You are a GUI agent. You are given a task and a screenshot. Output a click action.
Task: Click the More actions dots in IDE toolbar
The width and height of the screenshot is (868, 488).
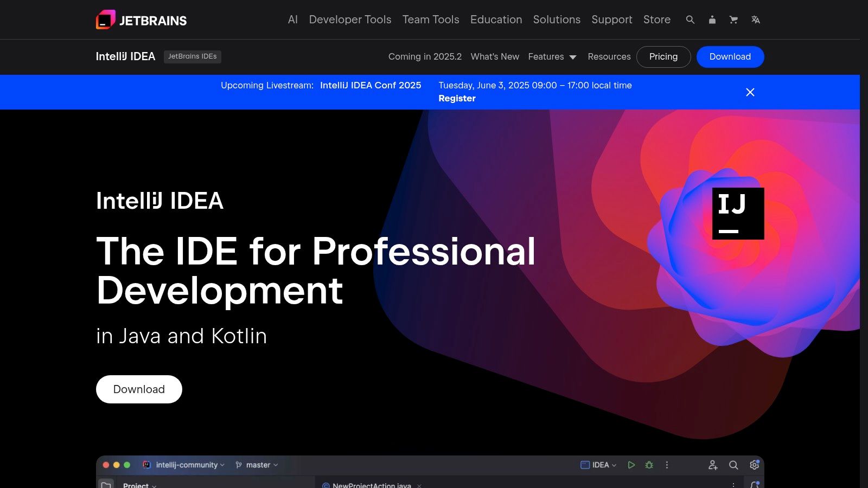pyautogui.click(x=667, y=465)
